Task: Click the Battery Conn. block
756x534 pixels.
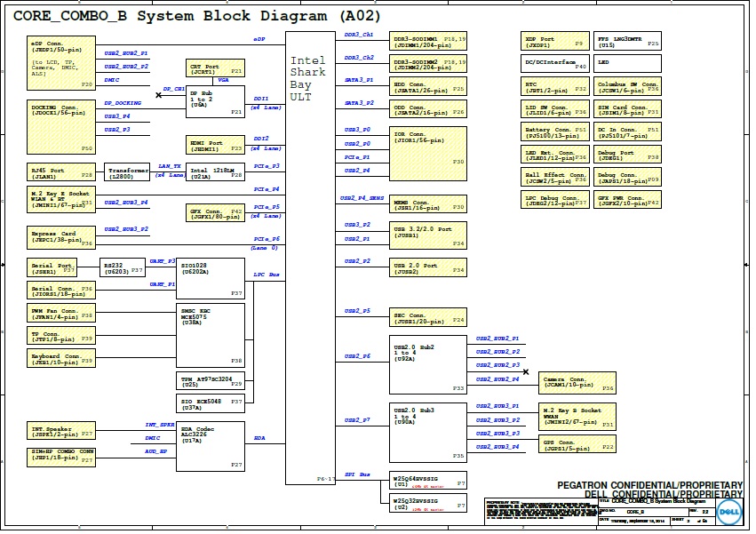Action: (x=554, y=132)
